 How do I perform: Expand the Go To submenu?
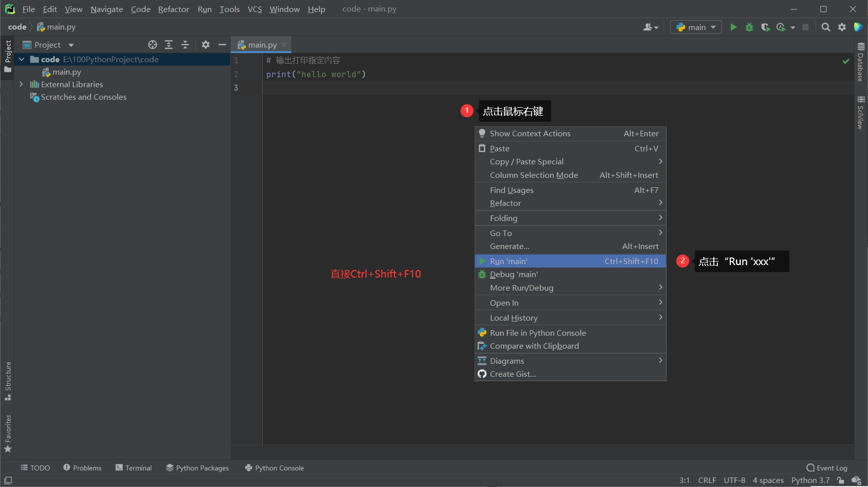click(x=570, y=233)
